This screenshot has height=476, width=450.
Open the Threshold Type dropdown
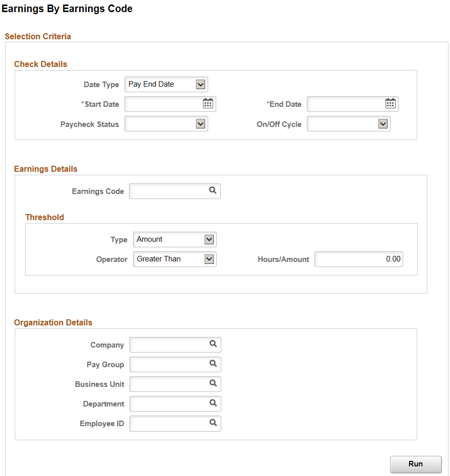pyautogui.click(x=210, y=239)
